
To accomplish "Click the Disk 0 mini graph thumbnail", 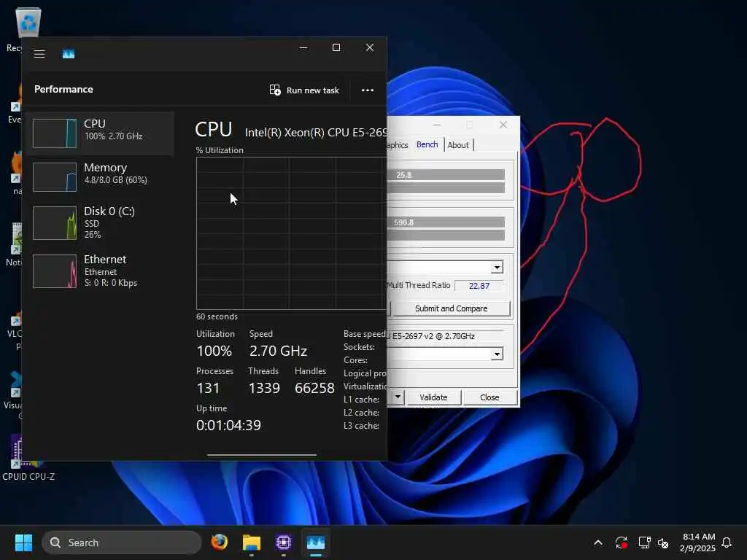I will [54, 222].
